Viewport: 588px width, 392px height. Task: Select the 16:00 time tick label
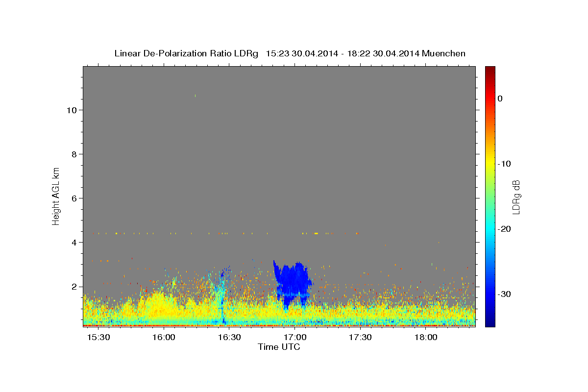164,338
